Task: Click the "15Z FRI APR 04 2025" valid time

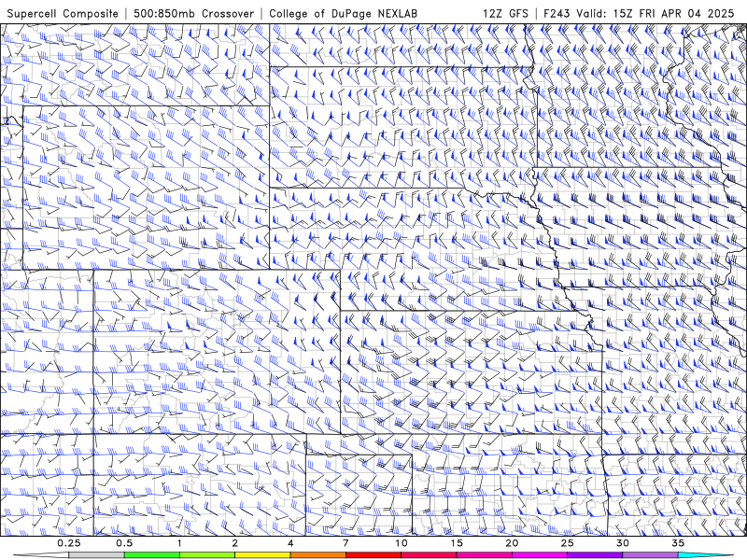Action: [x=673, y=13]
